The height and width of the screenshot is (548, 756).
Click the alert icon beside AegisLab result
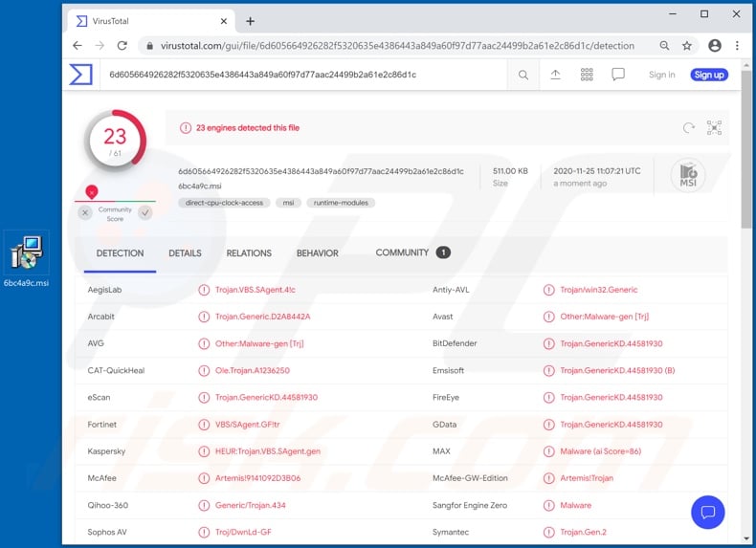pyautogui.click(x=204, y=290)
